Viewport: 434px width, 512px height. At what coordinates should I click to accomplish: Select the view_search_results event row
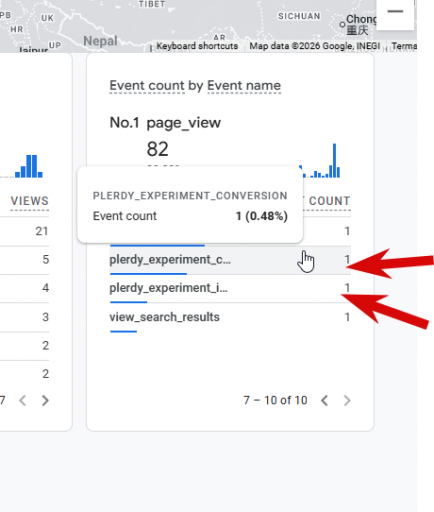tap(230, 317)
